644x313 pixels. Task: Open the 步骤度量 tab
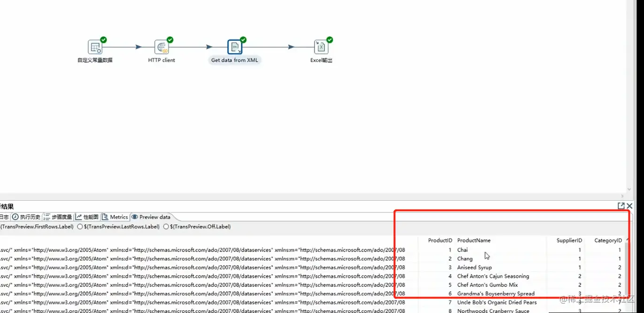pos(58,217)
